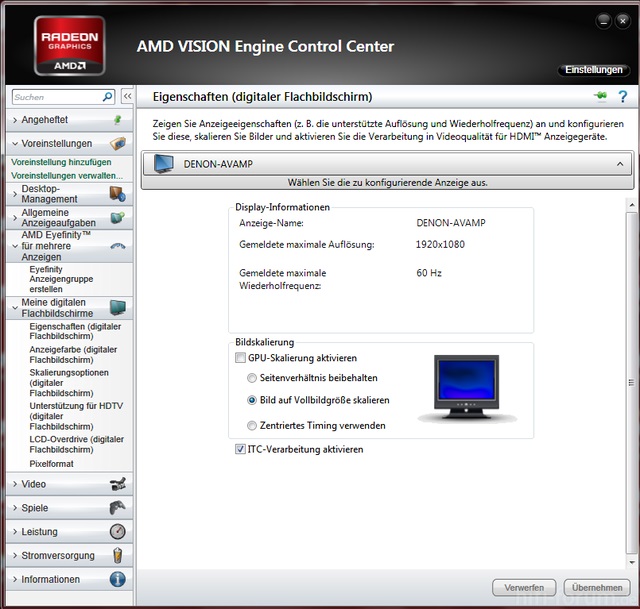Open Unterstützung für HDTV page

(76, 416)
